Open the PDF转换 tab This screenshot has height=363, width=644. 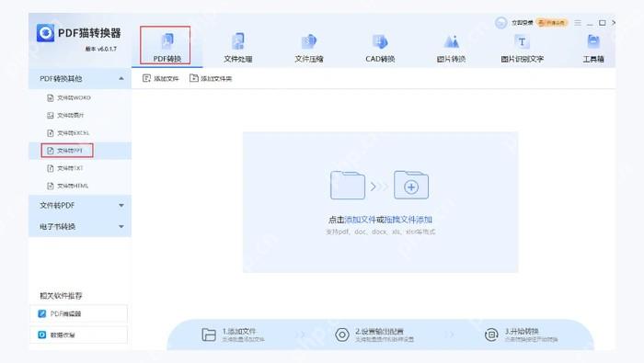[x=167, y=46]
